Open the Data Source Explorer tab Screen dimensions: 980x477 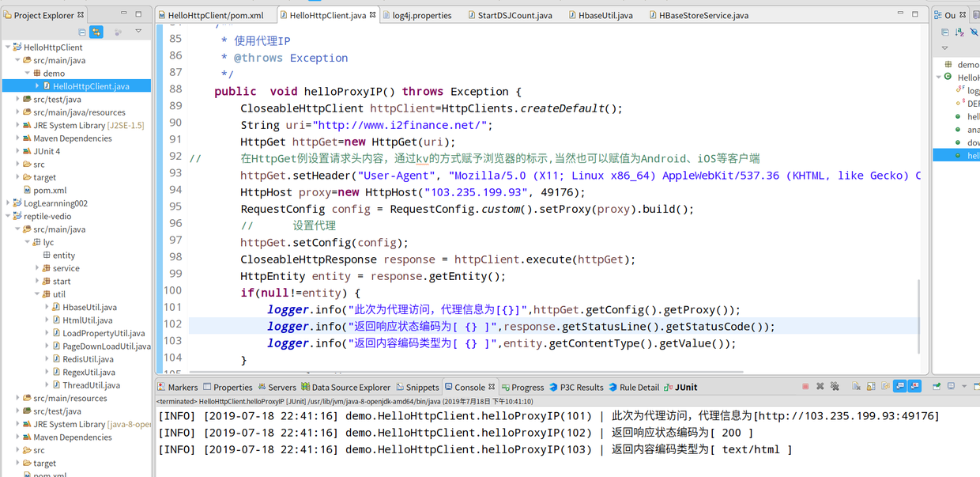point(345,387)
